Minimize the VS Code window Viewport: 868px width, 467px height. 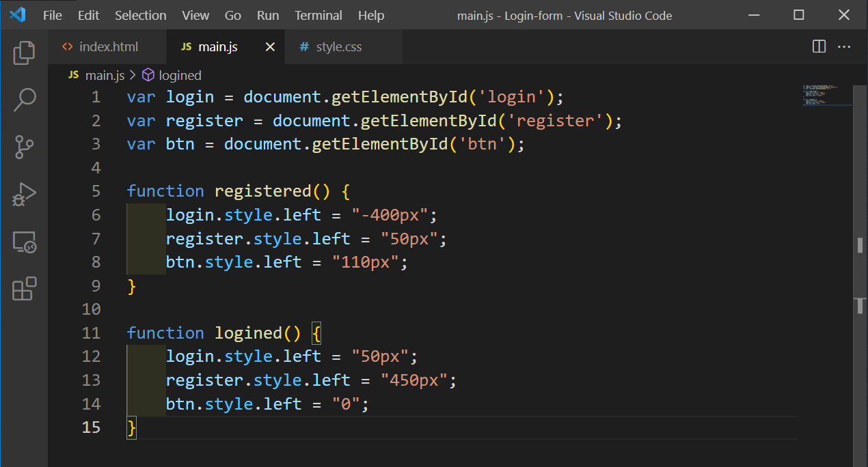754,15
